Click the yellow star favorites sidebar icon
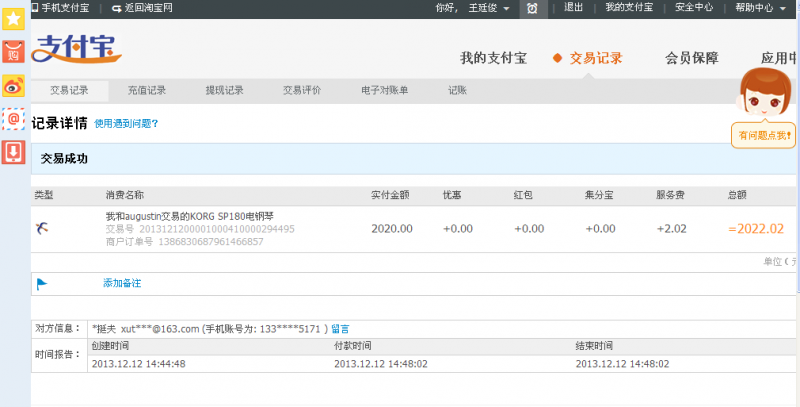The width and height of the screenshot is (800, 407). click(x=13, y=18)
